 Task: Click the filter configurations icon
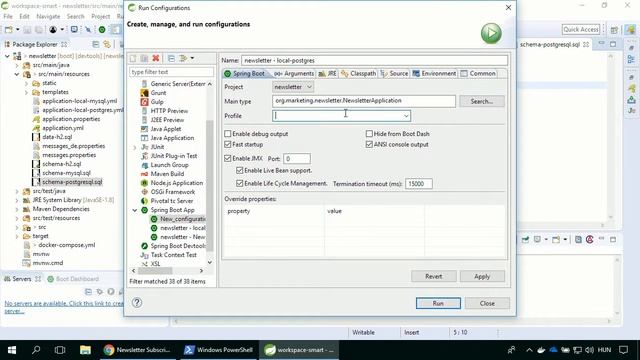click(x=183, y=58)
